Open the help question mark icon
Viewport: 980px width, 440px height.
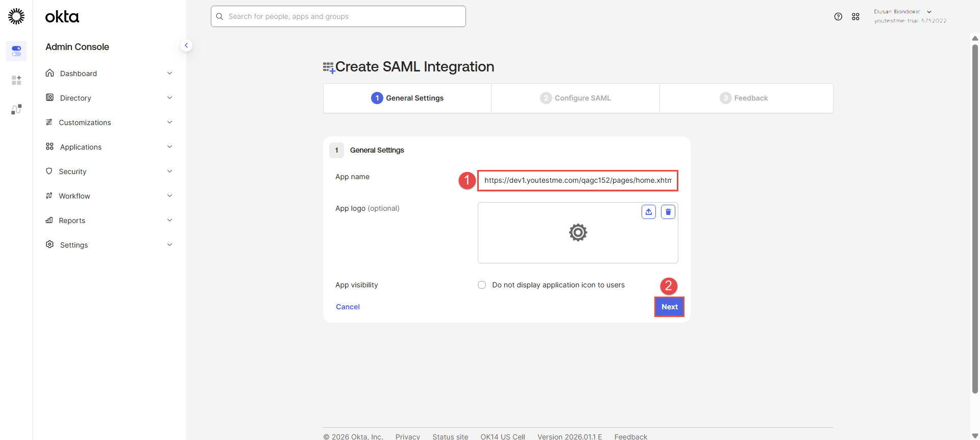[838, 17]
